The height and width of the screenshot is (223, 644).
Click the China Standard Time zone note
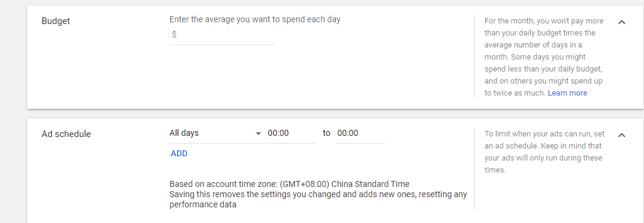coord(289,184)
